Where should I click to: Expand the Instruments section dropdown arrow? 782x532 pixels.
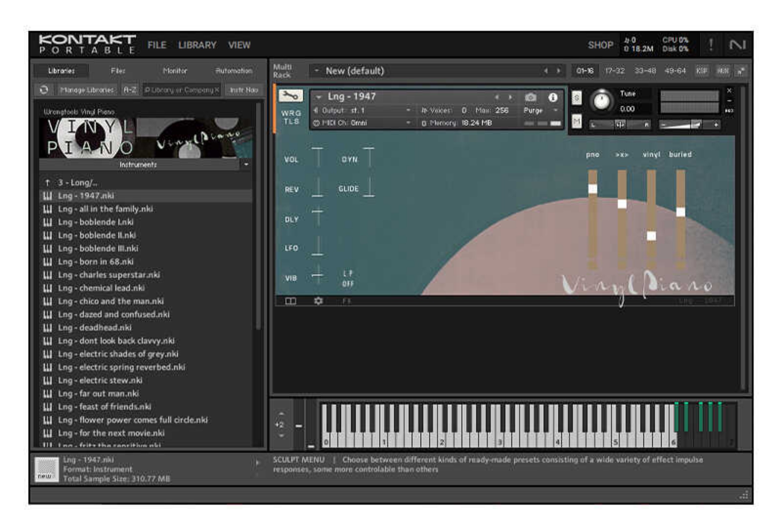tap(246, 165)
